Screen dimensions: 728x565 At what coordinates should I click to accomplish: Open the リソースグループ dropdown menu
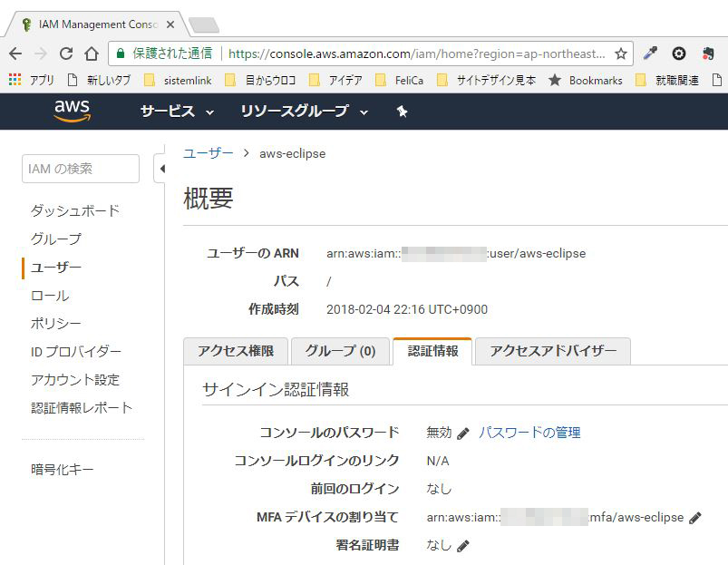point(304,112)
